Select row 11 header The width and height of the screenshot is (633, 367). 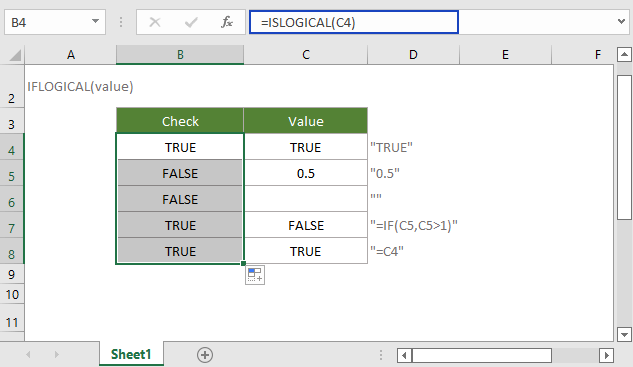click(x=12, y=319)
